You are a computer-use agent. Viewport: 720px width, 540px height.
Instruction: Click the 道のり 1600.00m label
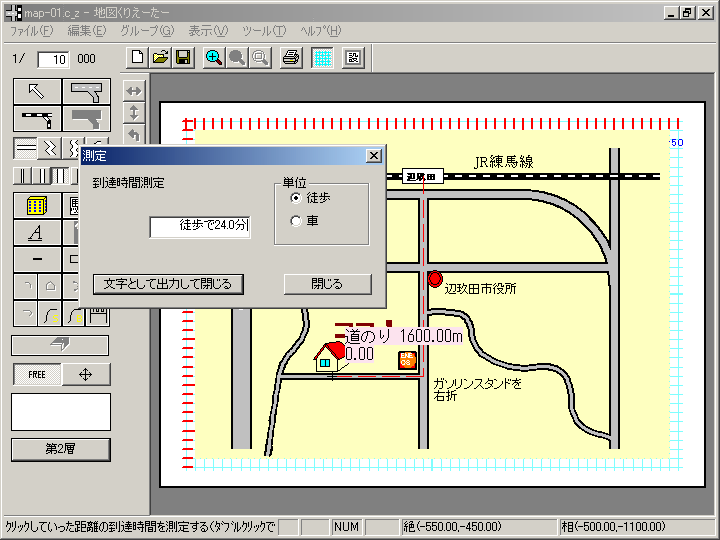(x=404, y=336)
